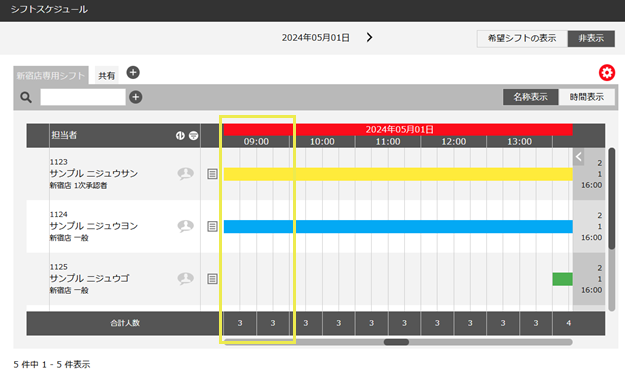Click staff ID 1125
The height and width of the screenshot is (382, 625).
tap(59, 267)
